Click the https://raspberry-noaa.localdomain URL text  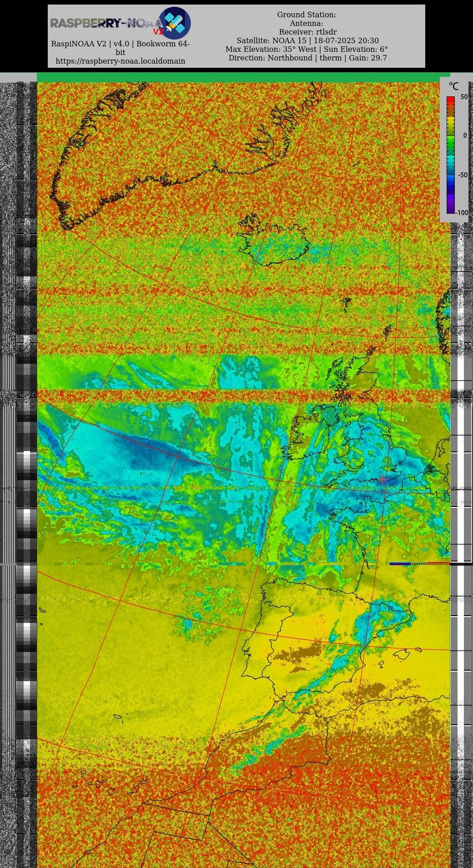pyautogui.click(x=121, y=61)
